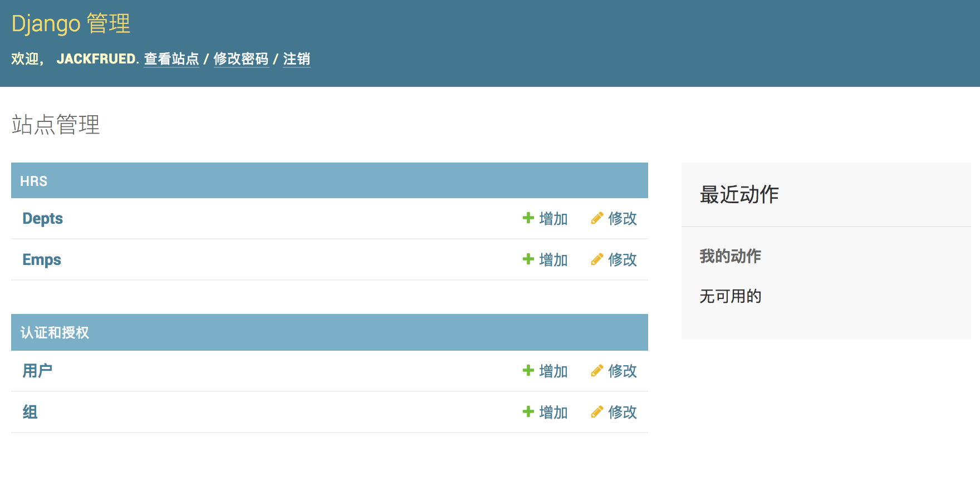Click the green plus icon for 组
The image size is (980, 501).
[528, 411]
